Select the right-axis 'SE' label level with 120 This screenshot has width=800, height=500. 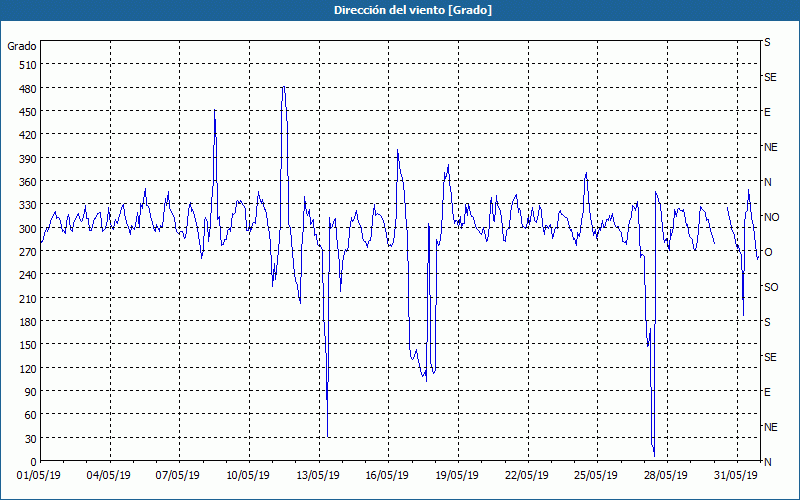(x=770, y=357)
